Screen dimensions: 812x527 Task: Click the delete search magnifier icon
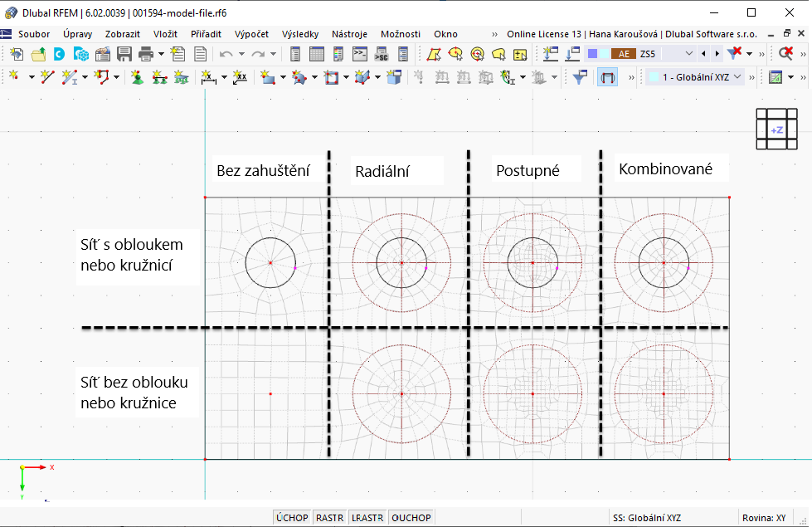pos(785,53)
